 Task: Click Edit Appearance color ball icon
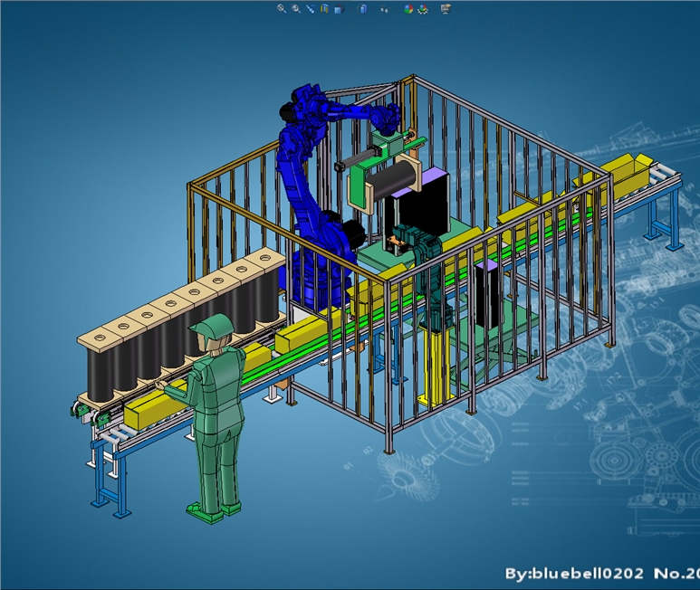coord(408,9)
